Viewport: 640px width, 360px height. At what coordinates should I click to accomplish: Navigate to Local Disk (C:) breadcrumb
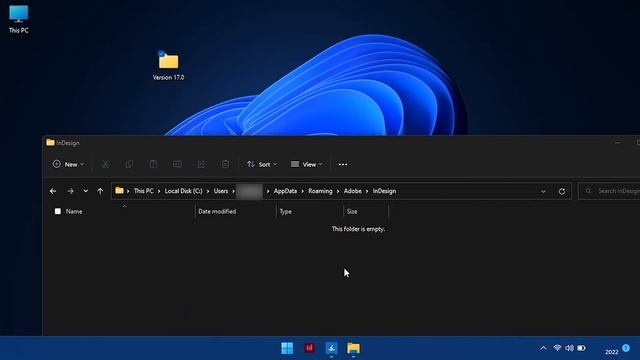click(x=183, y=191)
